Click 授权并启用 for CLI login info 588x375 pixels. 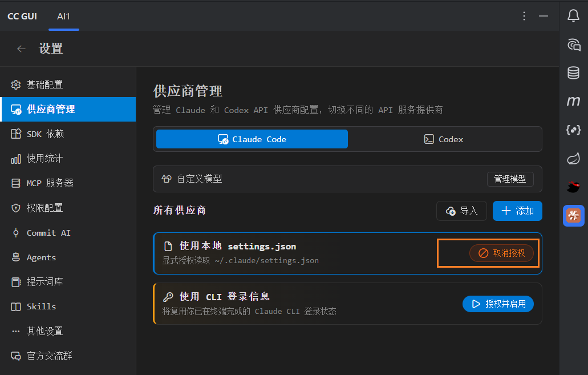pos(498,304)
